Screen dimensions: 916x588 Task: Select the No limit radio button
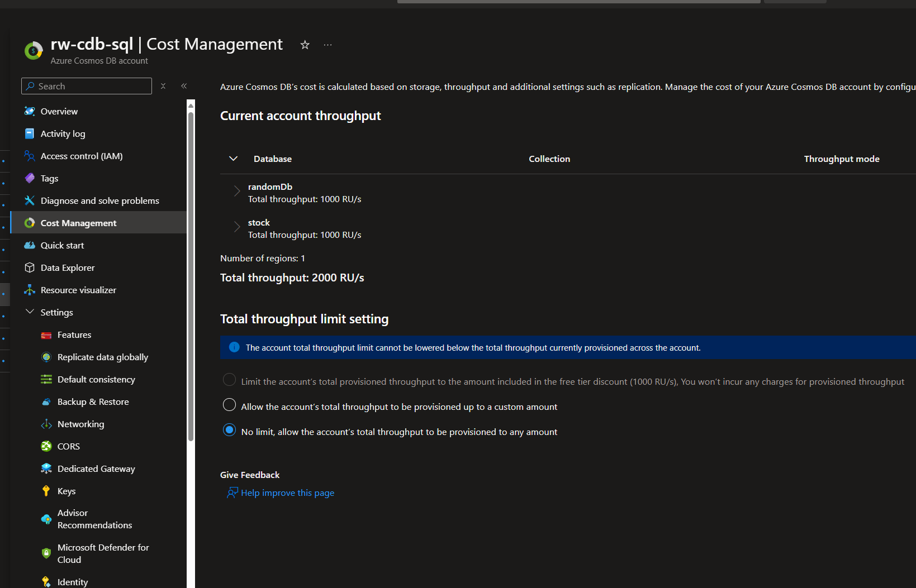229,430
